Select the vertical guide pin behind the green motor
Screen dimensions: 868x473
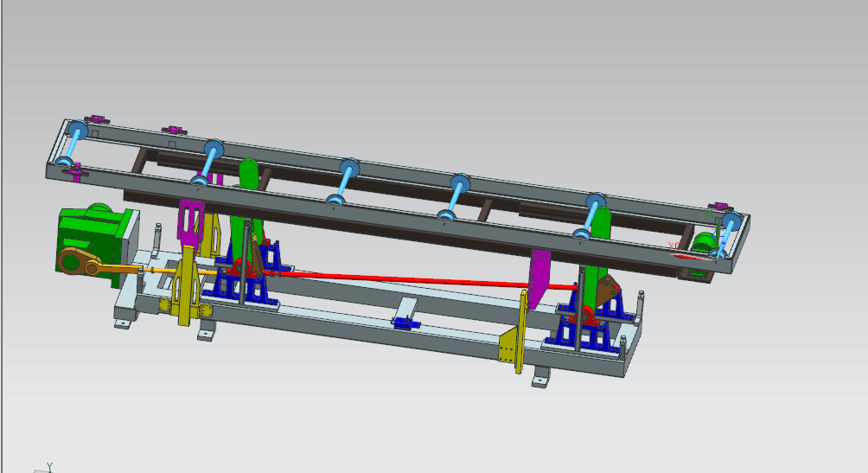pos(157,239)
